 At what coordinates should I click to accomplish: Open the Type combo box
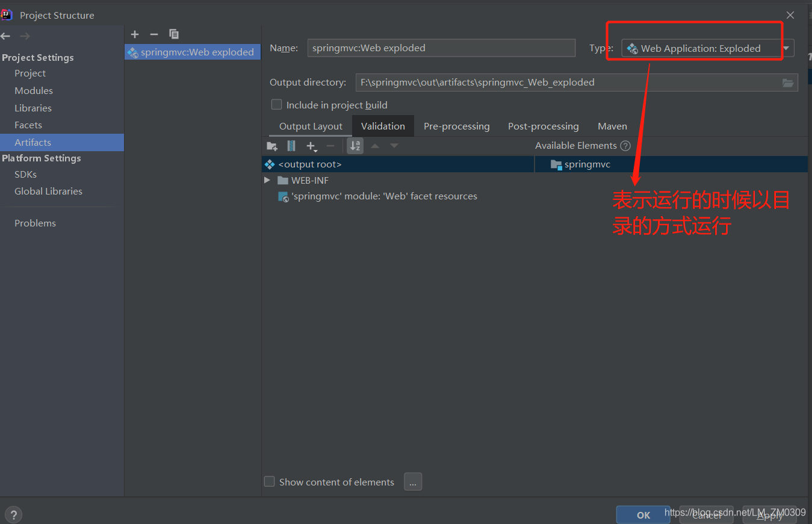click(x=708, y=48)
